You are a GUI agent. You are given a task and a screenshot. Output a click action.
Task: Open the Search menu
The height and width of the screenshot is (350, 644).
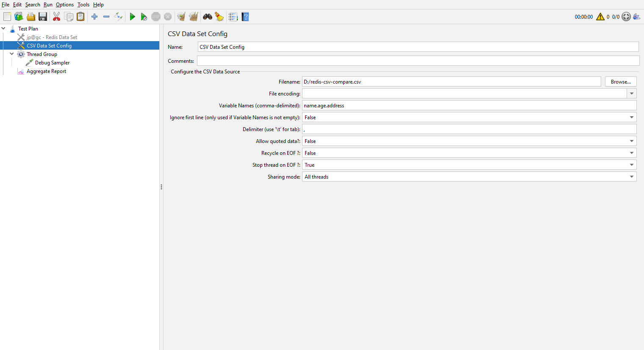[33, 5]
